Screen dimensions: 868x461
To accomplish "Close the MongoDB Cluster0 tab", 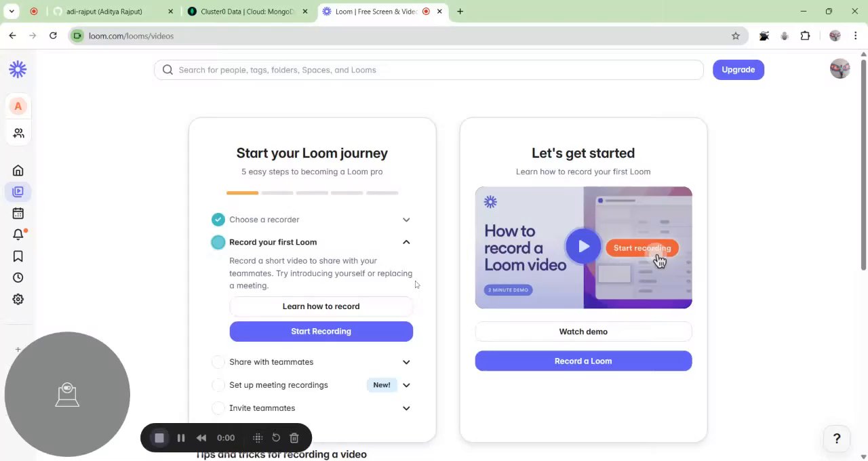I will coord(304,12).
